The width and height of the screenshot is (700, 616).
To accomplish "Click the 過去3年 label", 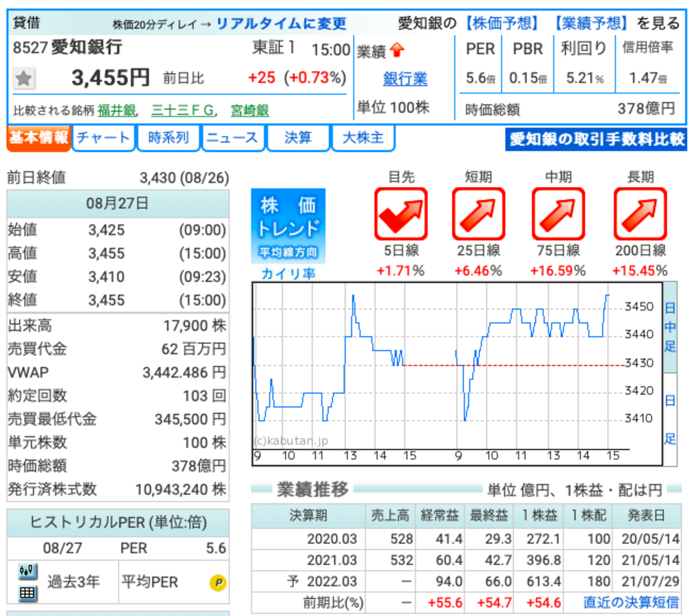I will [x=74, y=582].
